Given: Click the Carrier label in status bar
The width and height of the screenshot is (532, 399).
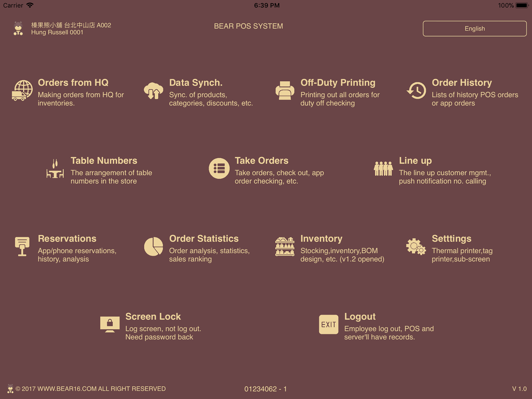Looking at the screenshot, I should pos(13,5).
